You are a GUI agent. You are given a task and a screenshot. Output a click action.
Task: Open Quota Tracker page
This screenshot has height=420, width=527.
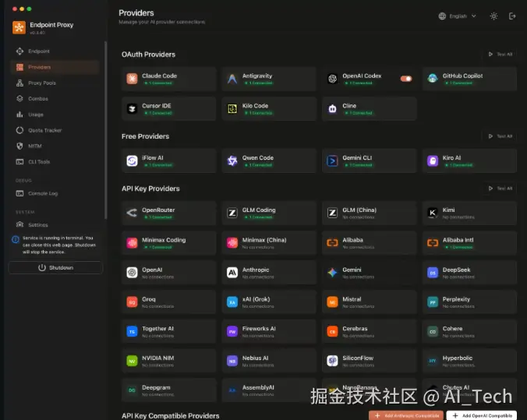click(x=55, y=130)
